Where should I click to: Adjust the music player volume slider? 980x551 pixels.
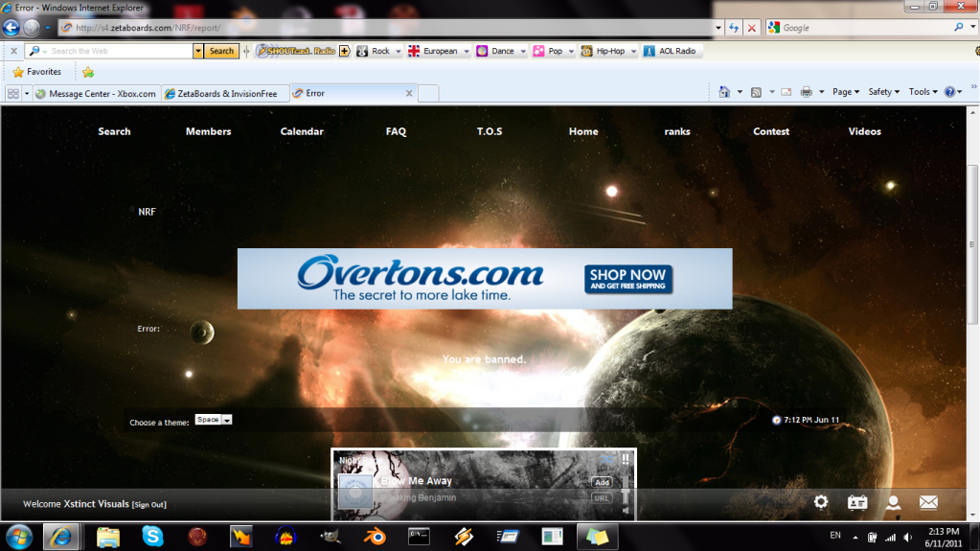pyautogui.click(x=626, y=495)
